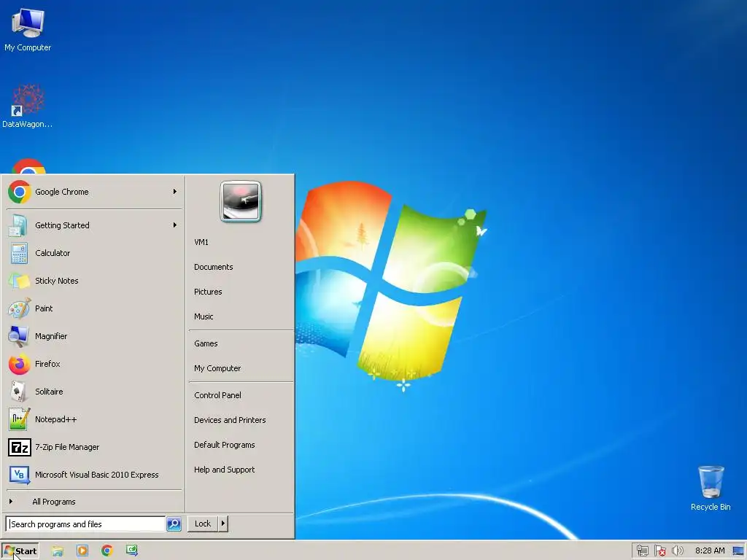Click the Show Desktop tray icon

[x=739, y=551]
